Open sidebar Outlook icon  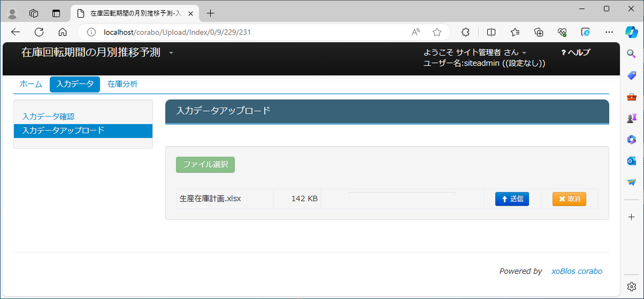coord(632,161)
